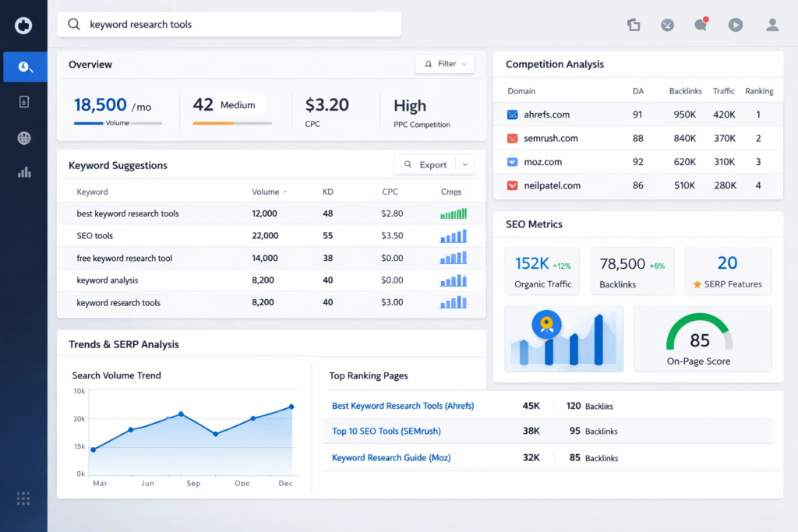The height and width of the screenshot is (532, 798).
Task: Open the user profile icon
Action: [772, 25]
